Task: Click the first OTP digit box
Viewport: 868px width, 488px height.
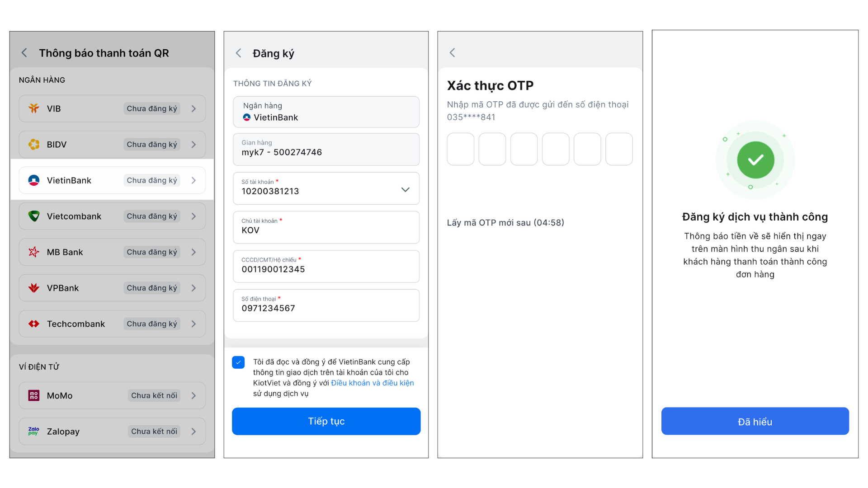Action: pyautogui.click(x=460, y=149)
